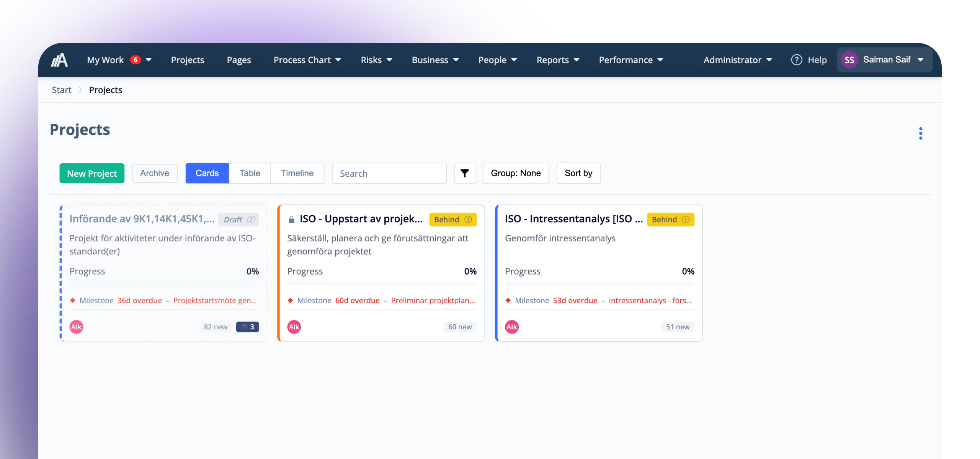Click the red milestone diamond on Införande card
Viewport: 980px width, 459px height.
click(73, 300)
